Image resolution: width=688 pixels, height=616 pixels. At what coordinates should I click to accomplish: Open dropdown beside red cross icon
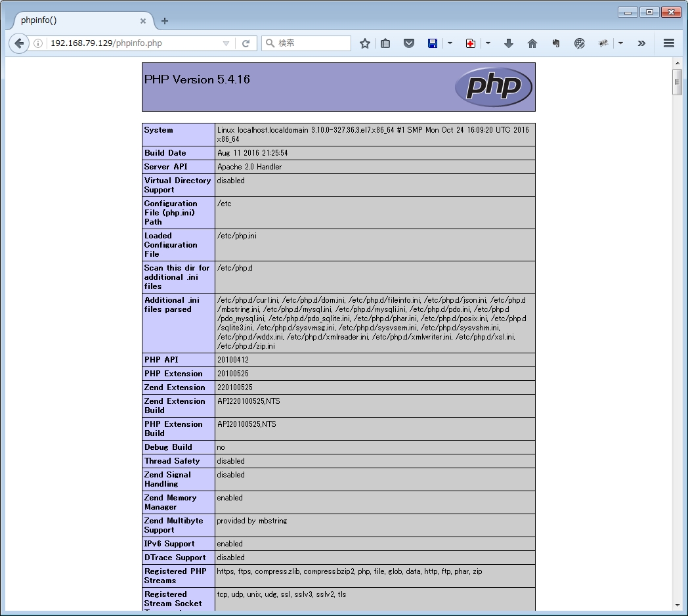488,43
